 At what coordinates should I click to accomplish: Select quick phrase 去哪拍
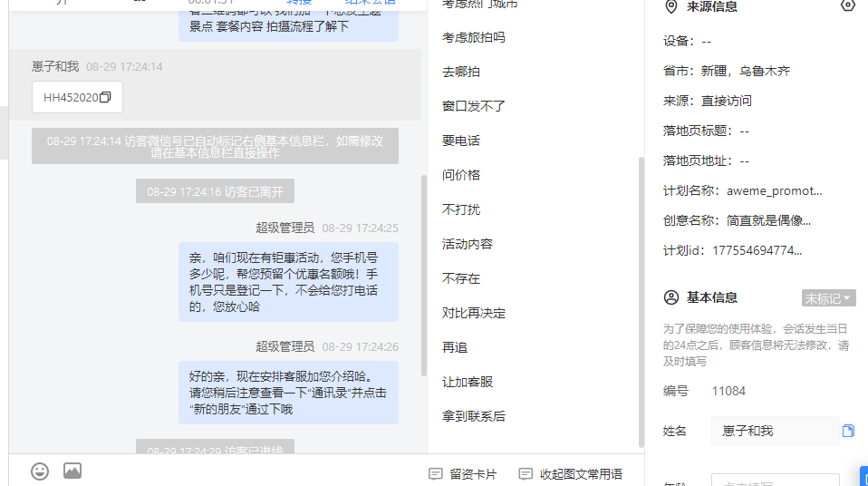(461, 72)
